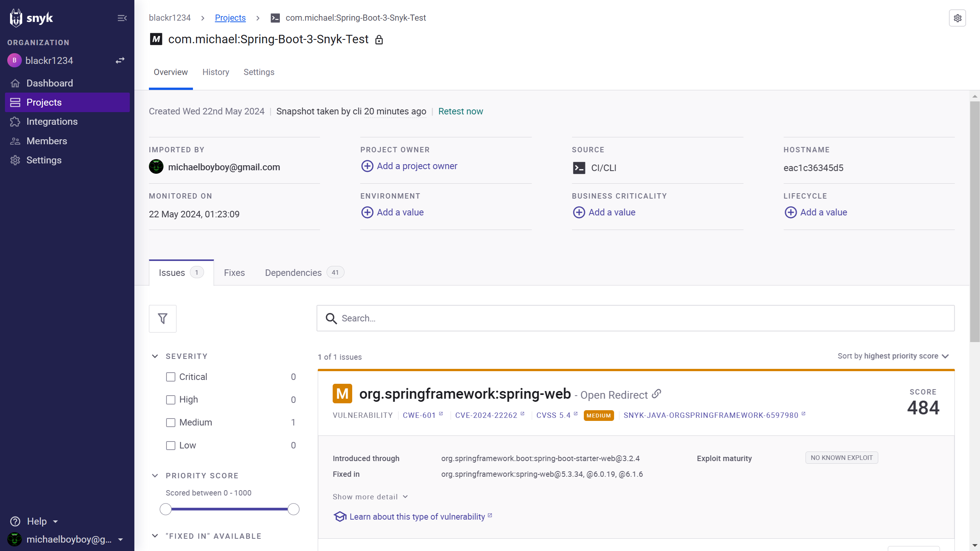The height and width of the screenshot is (551, 980).
Task: Check the High severity checkbox
Action: [x=171, y=400]
